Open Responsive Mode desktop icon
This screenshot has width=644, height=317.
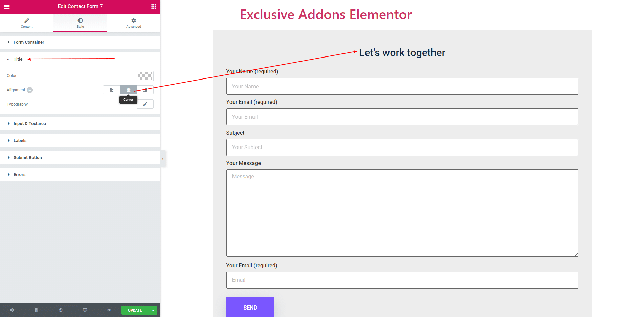(x=85, y=310)
